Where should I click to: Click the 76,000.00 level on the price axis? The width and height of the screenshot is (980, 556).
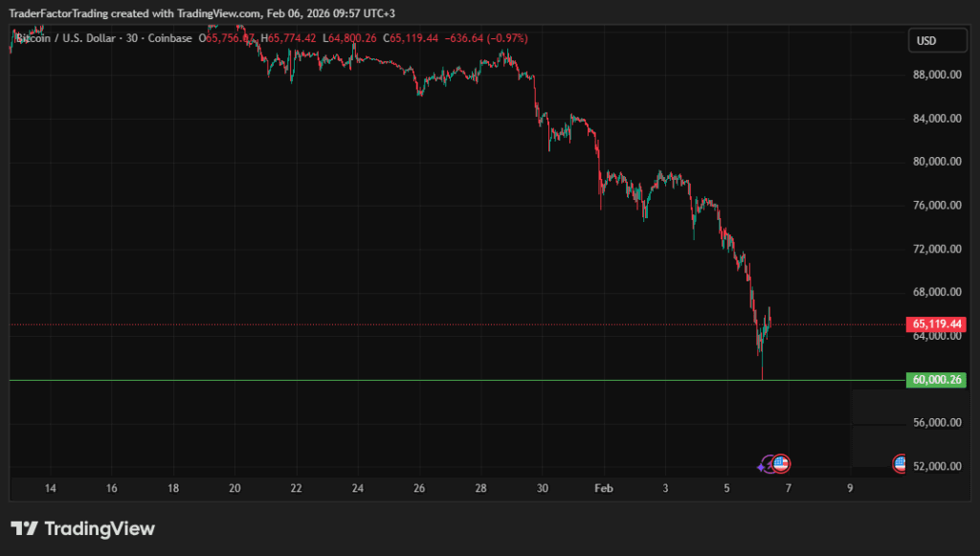[937, 205]
